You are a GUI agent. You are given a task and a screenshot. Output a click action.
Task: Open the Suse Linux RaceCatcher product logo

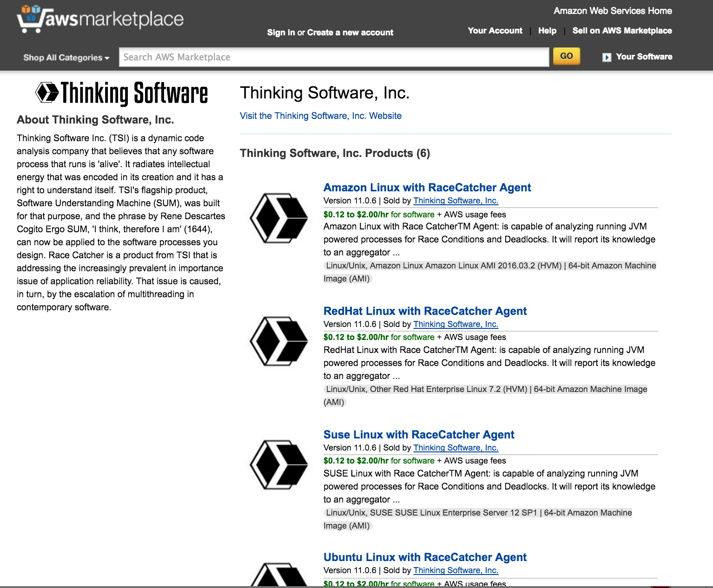(x=279, y=465)
